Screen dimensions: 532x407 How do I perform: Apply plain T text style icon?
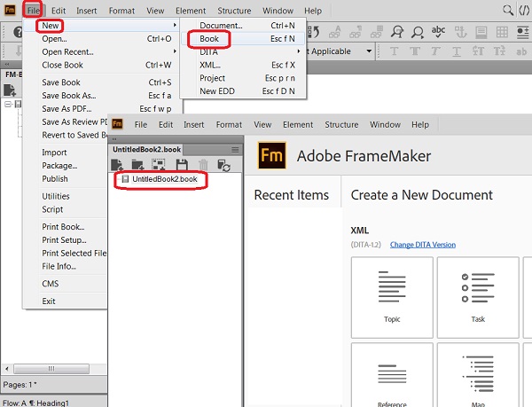coord(394,51)
